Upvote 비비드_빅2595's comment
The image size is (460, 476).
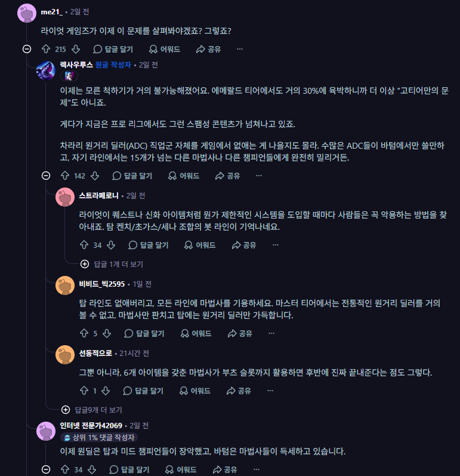pos(84,333)
